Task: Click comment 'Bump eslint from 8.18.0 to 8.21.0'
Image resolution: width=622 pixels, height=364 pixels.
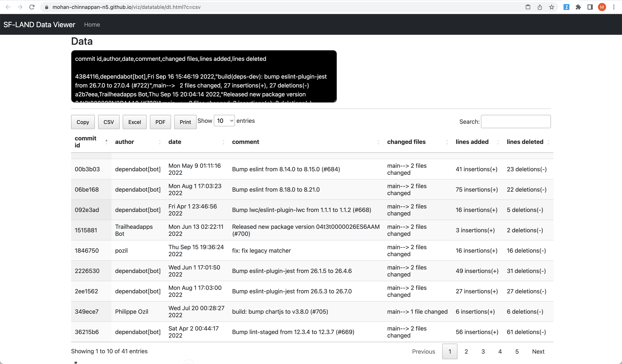Action: click(x=276, y=189)
